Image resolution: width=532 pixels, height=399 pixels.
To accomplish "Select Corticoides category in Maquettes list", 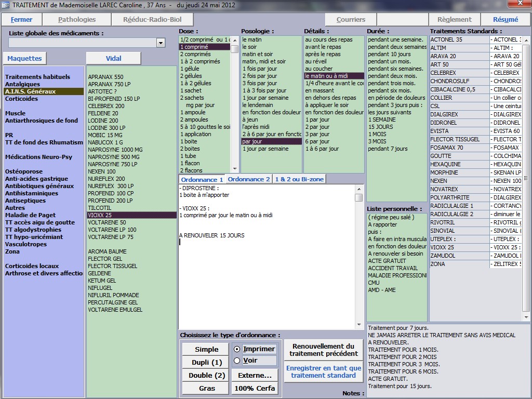I will pos(21,99).
